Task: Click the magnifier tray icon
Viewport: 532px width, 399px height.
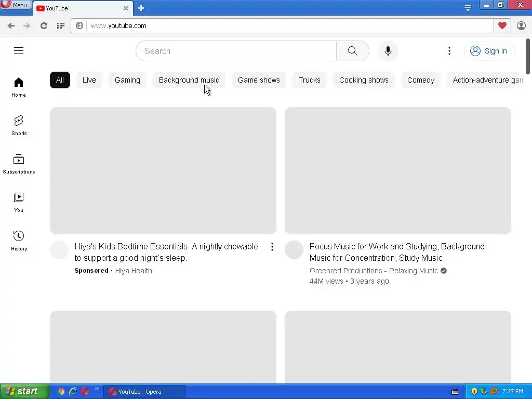Action: (x=494, y=392)
